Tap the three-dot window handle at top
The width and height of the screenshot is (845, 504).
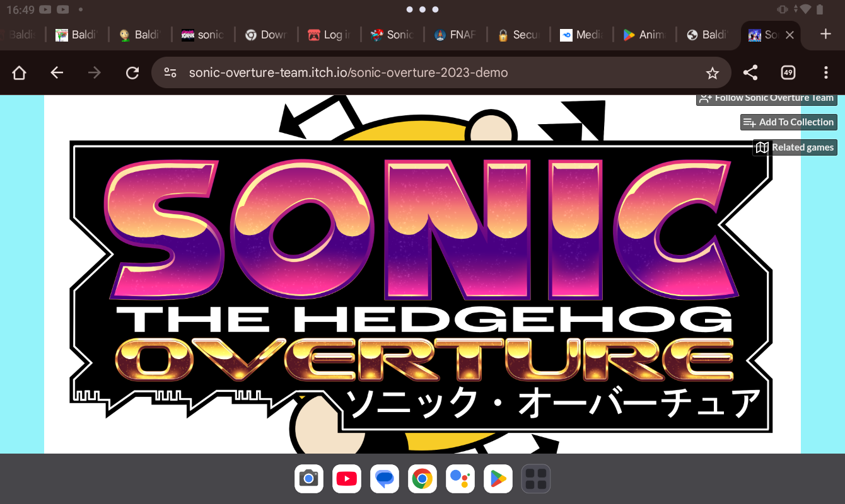point(422,9)
